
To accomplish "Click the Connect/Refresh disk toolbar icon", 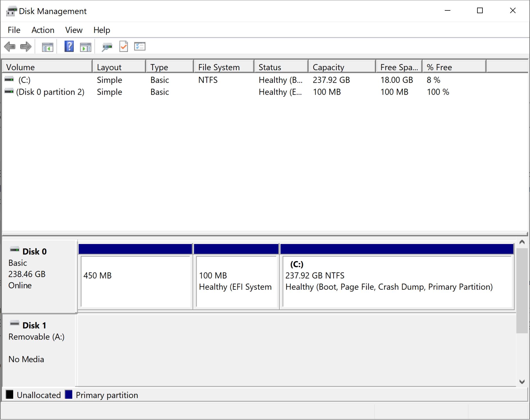I will pos(107,47).
